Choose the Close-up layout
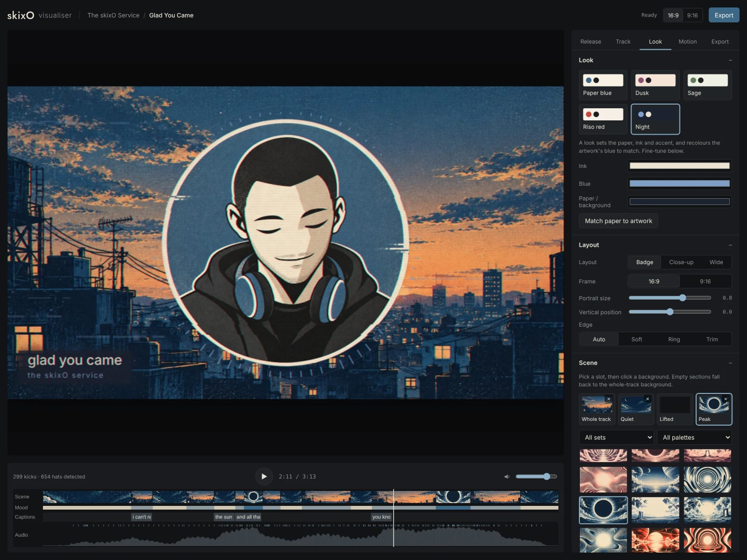The width and height of the screenshot is (747, 560). (681, 262)
